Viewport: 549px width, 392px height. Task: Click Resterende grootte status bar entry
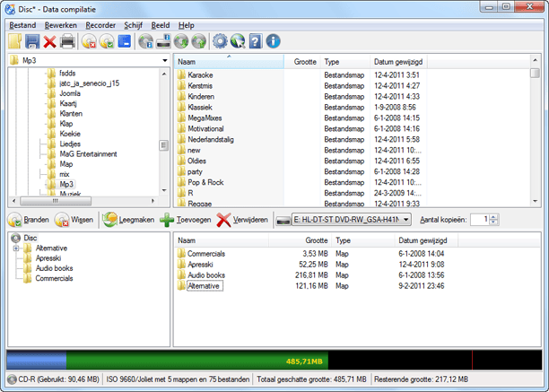422,379
